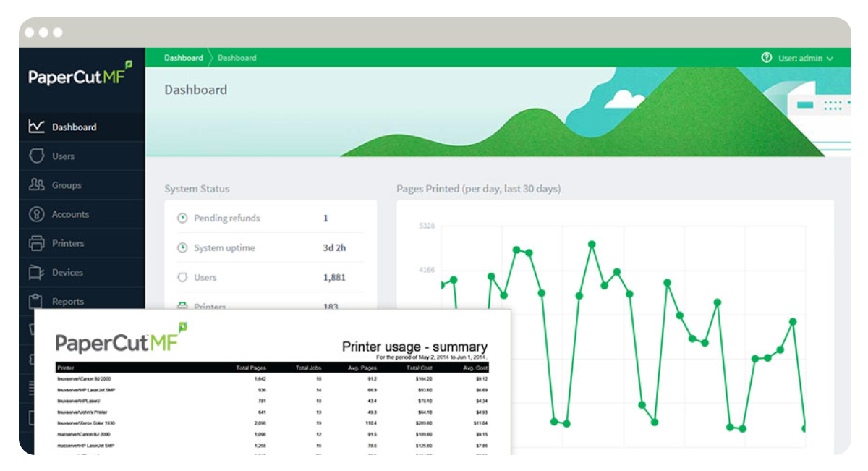The width and height of the screenshot is (868, 471).
Task: Click the second Dashboard breadcrumb item
Action: pyautogui.click(x=237, y=58)
